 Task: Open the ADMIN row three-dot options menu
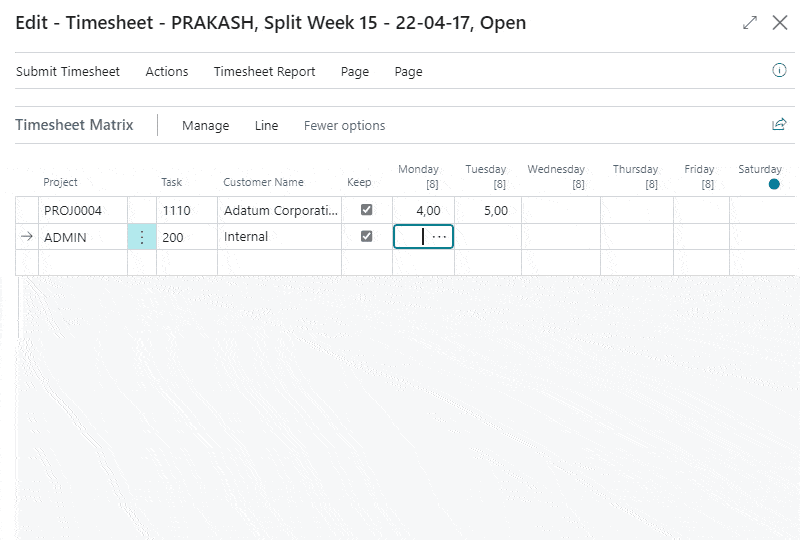tap(142, 237)
